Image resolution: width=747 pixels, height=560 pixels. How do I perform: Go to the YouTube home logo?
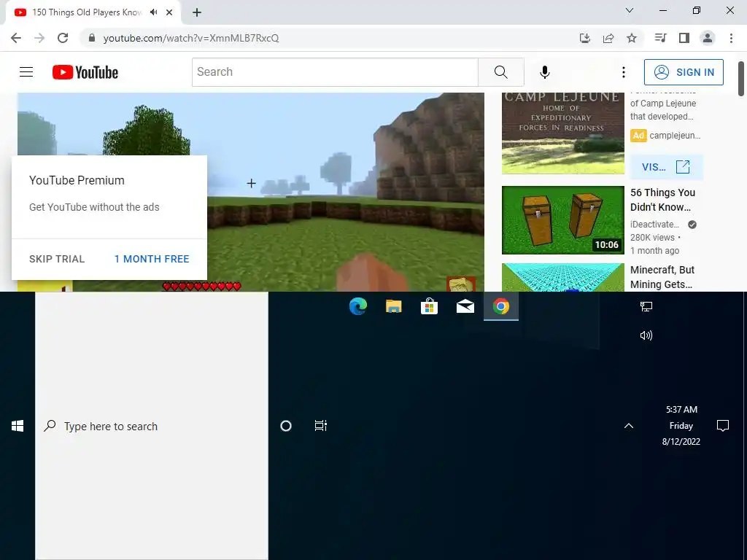pyautogui.click(x=85, y=72)
